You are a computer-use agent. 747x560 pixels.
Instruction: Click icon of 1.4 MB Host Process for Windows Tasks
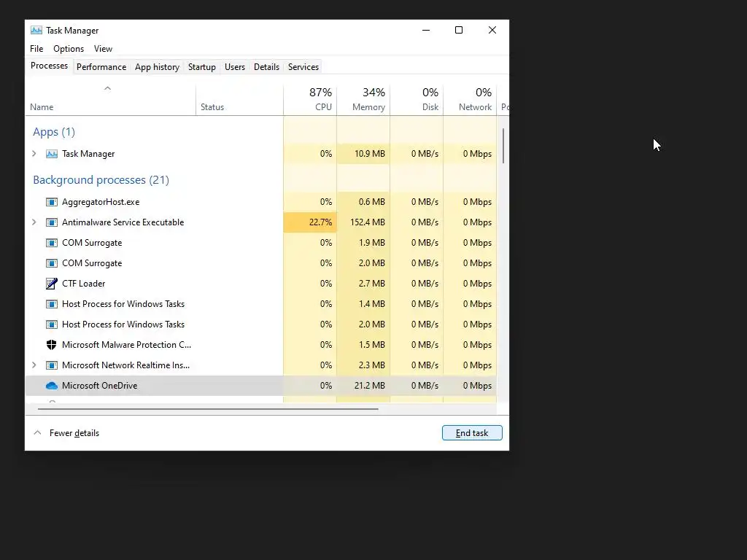[52, 304]
